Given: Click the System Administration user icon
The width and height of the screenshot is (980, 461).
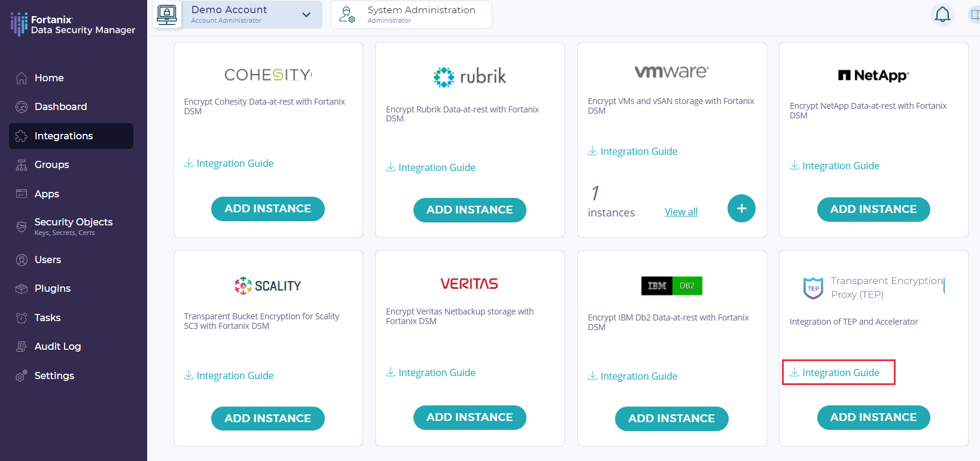Looking at the screenshot, I should [x=347, y=14].
